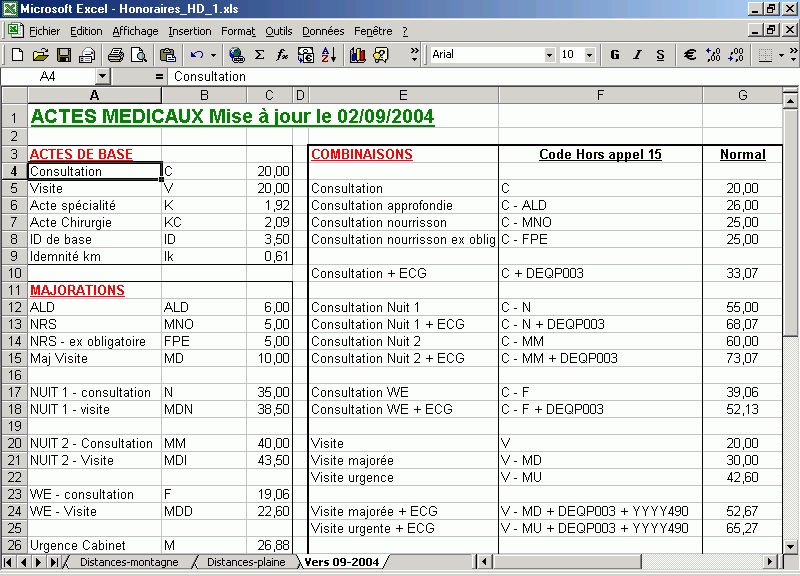
Task: Click the horizontal scrollbar left arrow
Action: [x=484, y=562]
